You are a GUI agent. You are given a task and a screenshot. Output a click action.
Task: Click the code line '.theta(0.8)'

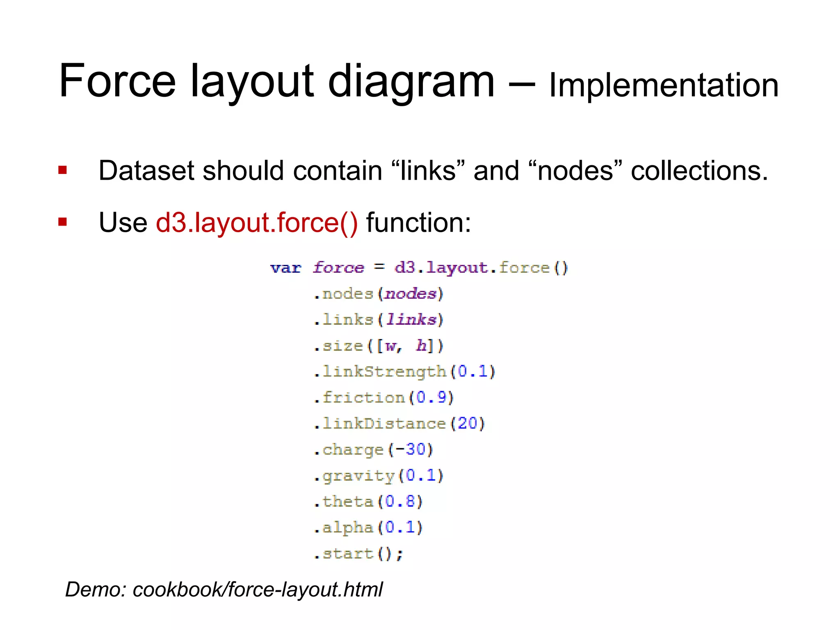point(368,502)
